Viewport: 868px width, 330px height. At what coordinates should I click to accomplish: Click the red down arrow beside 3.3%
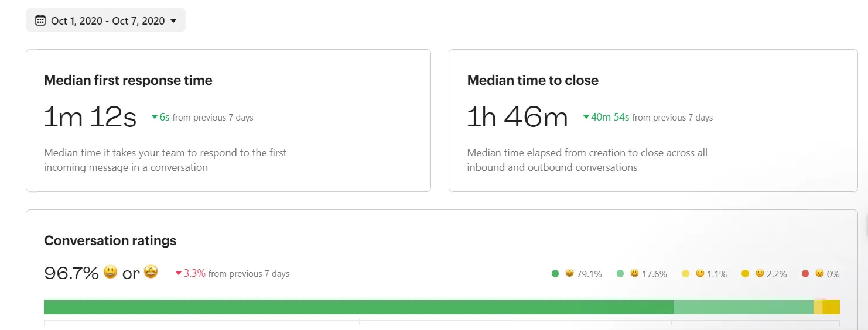pyautogui.click(x=179, y=273)
